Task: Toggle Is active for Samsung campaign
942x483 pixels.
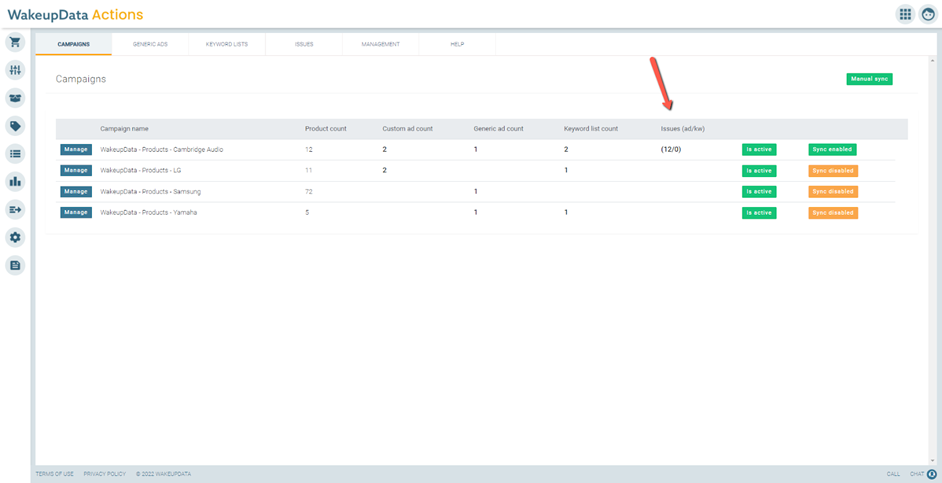Action: [x=759, y=192]
